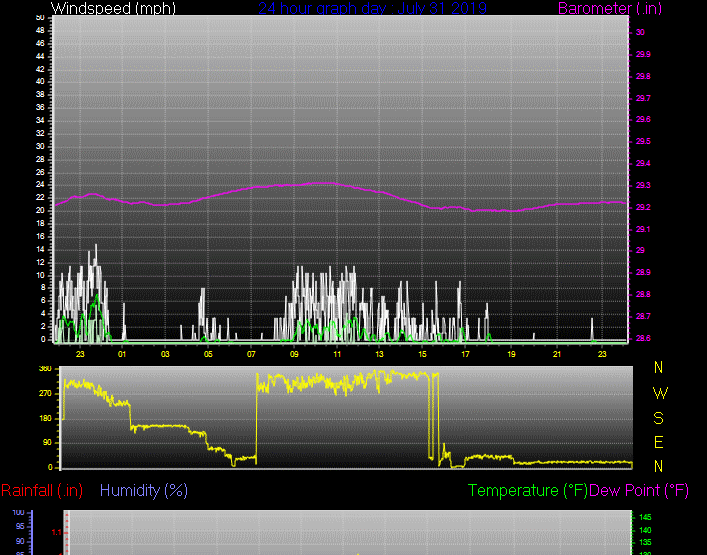Click the 07 hour mark on time axis
Image resolution: width=707 pixels, height=555 pixels.
pyautogui.click(x=251, y=354)
